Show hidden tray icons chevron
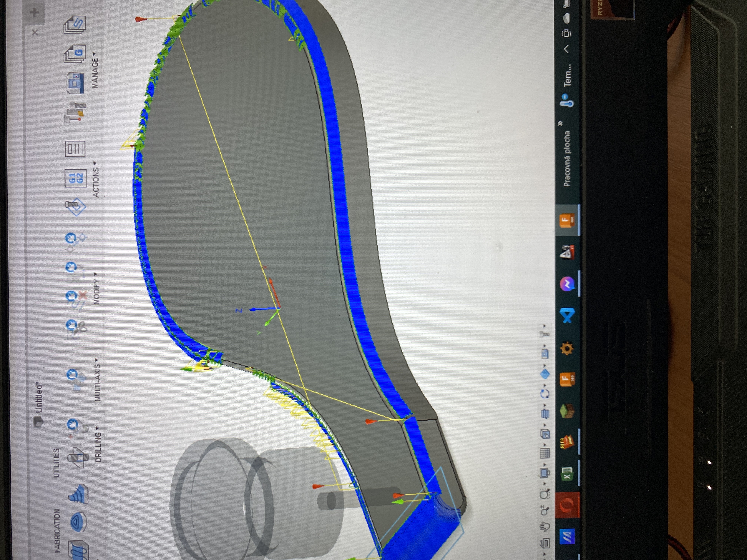 coord(567,49)
